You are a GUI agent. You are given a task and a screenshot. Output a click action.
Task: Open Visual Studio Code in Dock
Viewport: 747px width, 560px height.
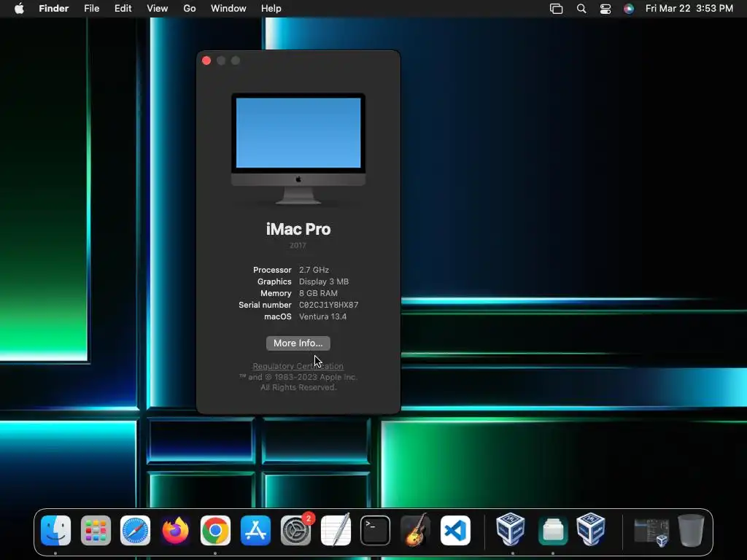click(455, 530)
